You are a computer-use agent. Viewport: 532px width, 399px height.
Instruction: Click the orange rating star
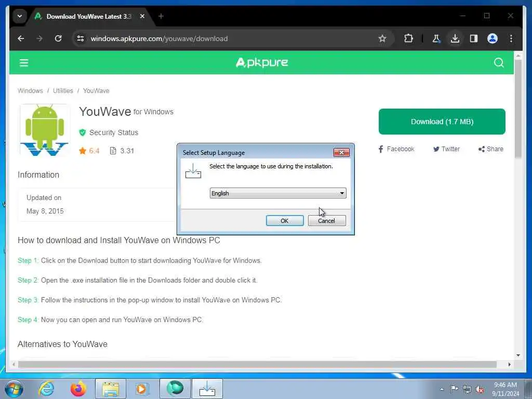83,151
